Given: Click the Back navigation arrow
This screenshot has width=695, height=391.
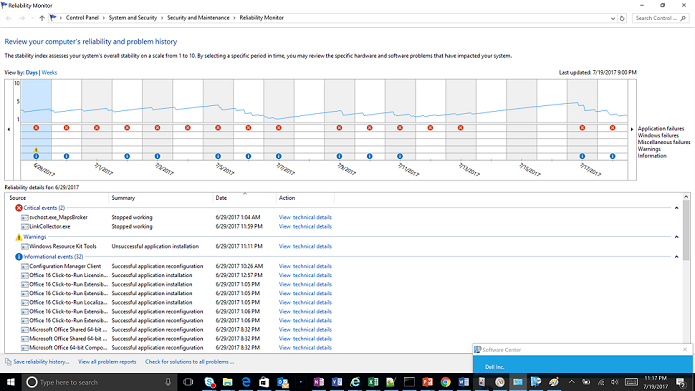Looking at the screenshot, I should 9,18.
